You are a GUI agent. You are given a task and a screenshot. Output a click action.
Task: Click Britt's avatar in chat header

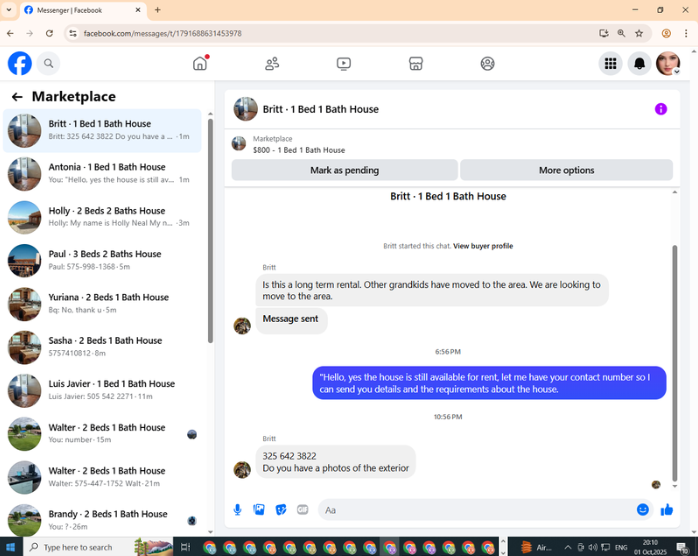[x=245, y=109]
